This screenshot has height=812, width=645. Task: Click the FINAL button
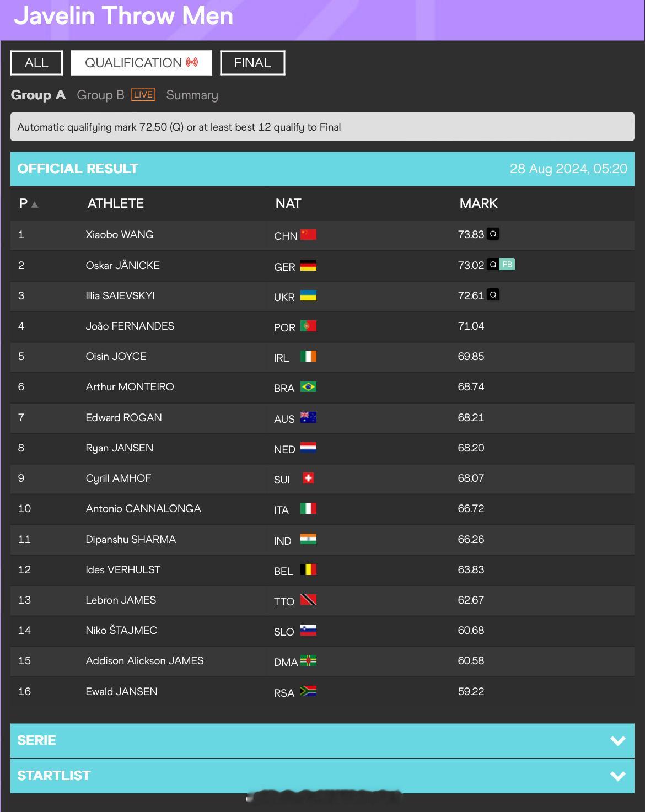click(252, 63)
